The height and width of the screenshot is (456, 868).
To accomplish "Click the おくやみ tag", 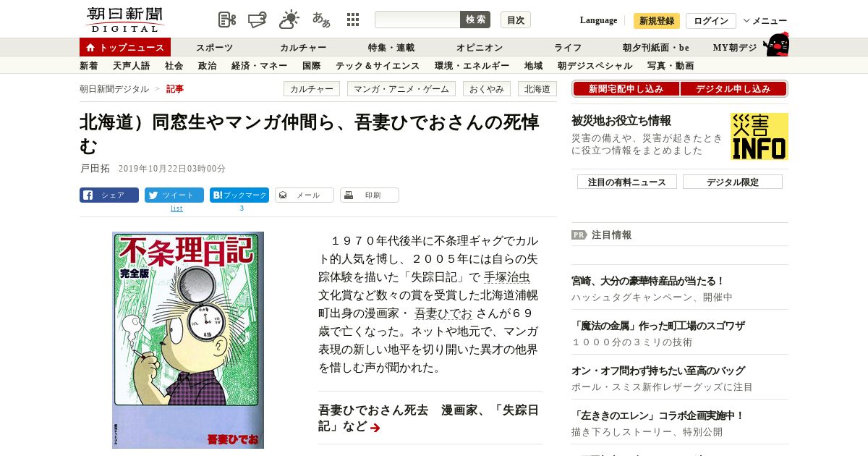I will click(x=487, y=89).
